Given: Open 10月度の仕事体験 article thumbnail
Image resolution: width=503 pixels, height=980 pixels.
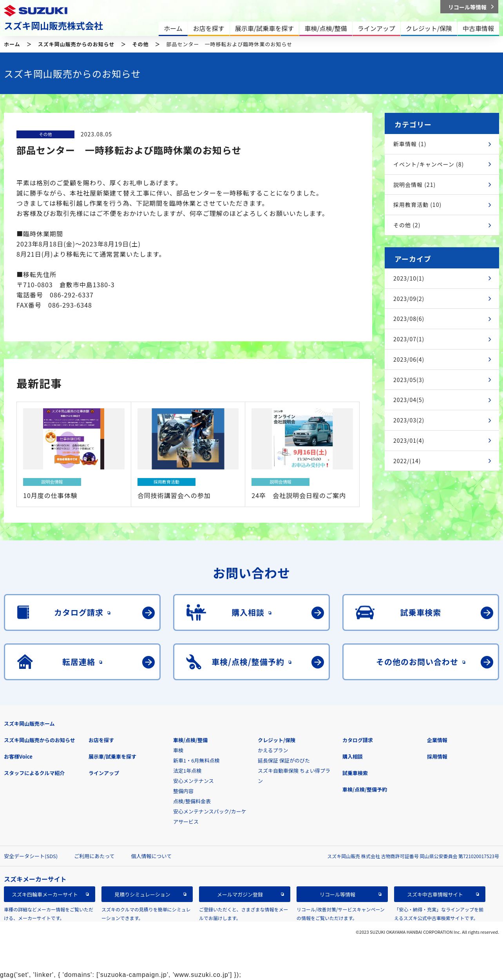Looking at the screenshot, I should pyautogui.click(x=74, y=439).
